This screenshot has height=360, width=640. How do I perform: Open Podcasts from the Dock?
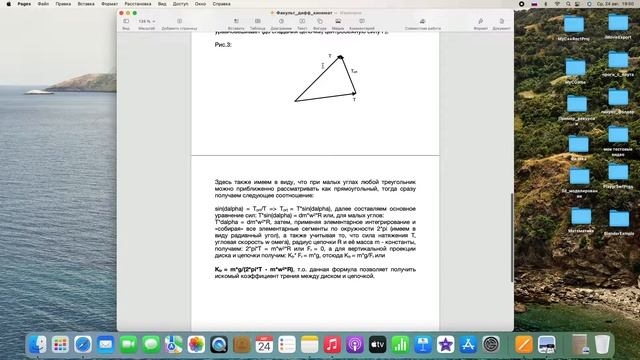click(355, 344)
